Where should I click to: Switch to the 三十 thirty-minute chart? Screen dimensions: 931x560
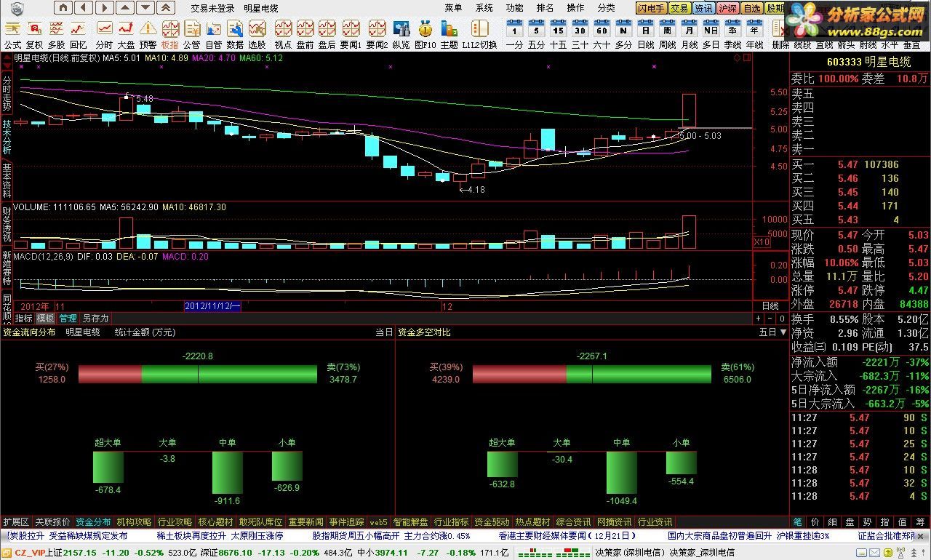(580, 34)
